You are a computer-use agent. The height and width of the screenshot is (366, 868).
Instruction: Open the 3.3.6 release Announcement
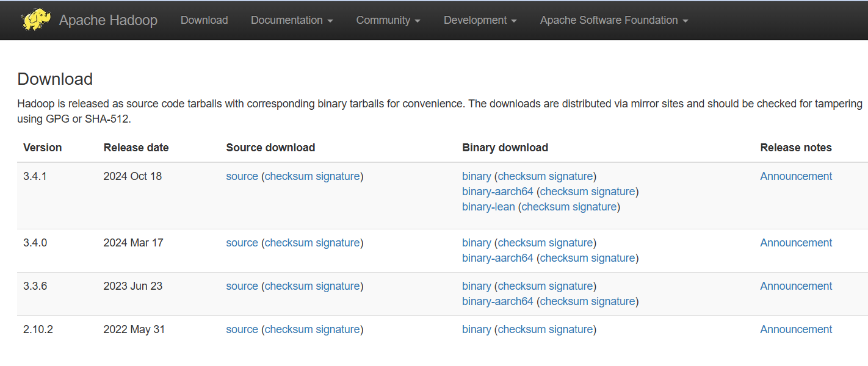pos(796,286)
